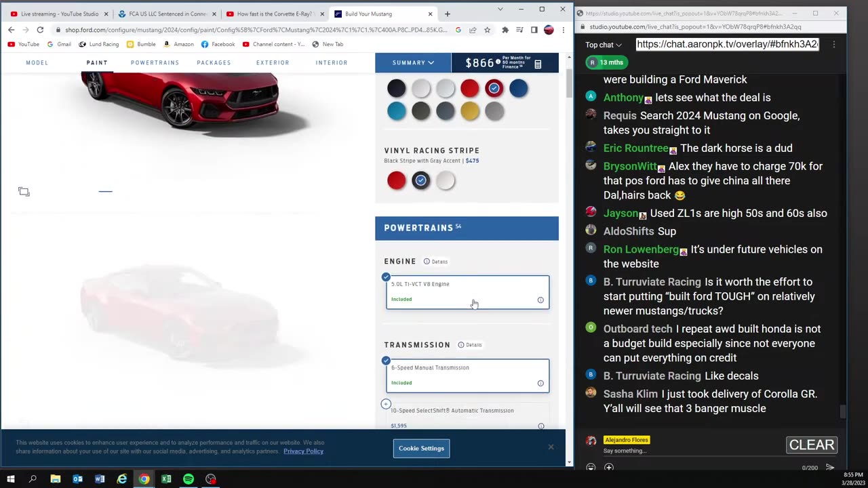
Task: Open emoji picker in live chat
Action: [x=591, y=468]
